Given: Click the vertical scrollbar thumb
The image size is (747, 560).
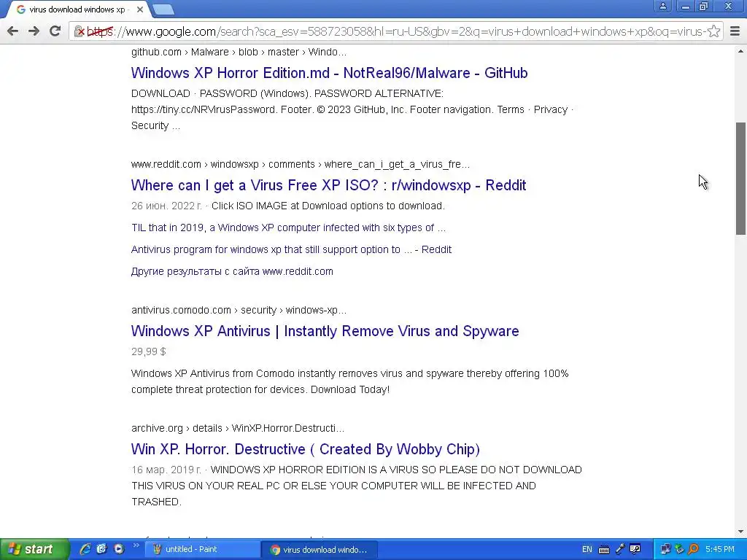Looking at the screenshot, I should point(740,179).
